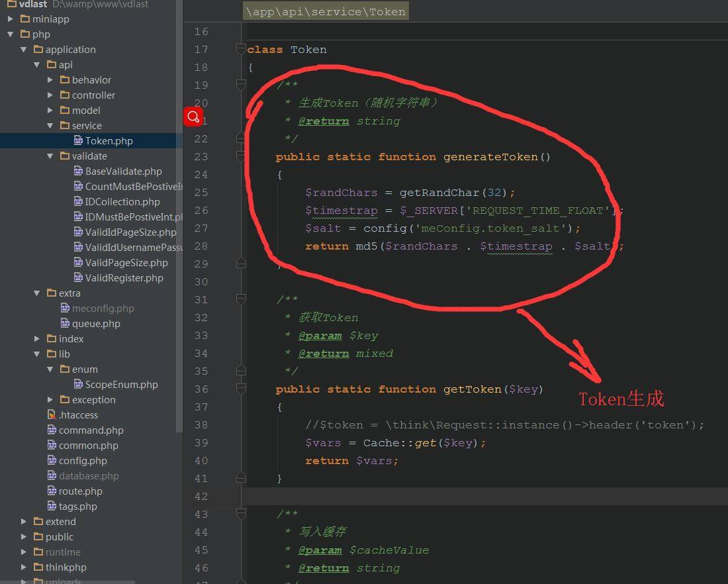Image resolution: width=728 pixels, height=584 pixels.
Task: Click the .htaccess file icon
Action: click(52, 415)
